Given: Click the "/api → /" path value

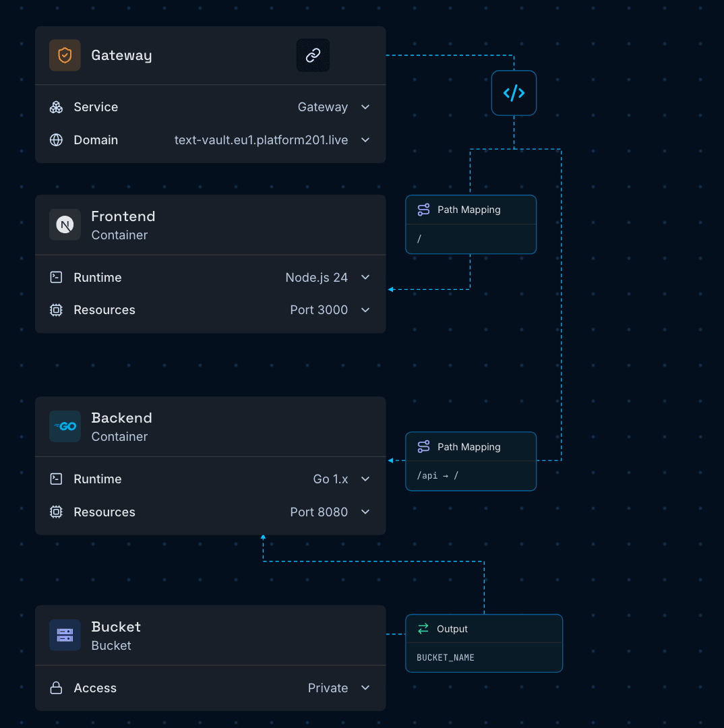Looking at the screenshot, I should point(438,475).
